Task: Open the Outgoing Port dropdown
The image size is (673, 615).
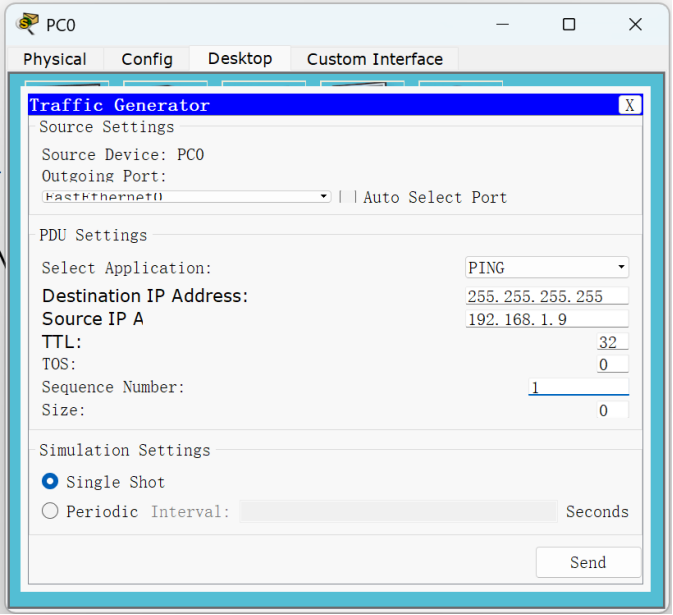Action: pos(187,197)
